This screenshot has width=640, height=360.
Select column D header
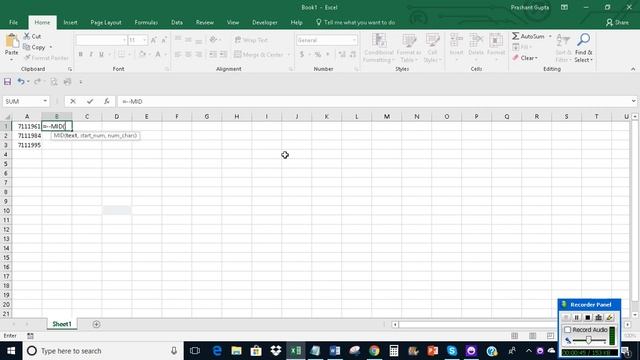(117, 117)
